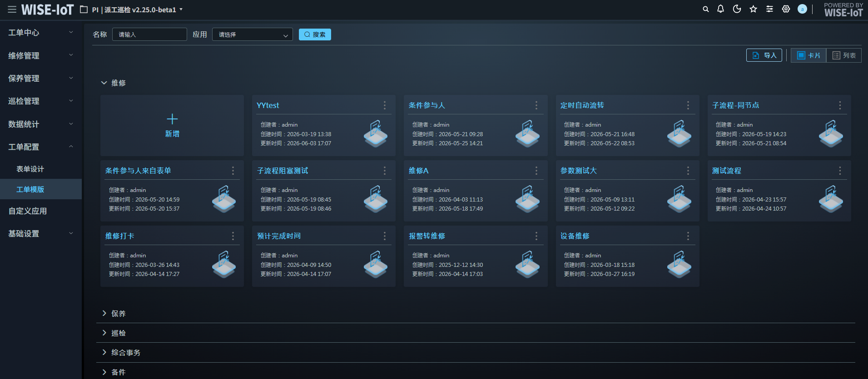Click the 搜索 button
Screen dimensions: 868x379
(315, 34)
